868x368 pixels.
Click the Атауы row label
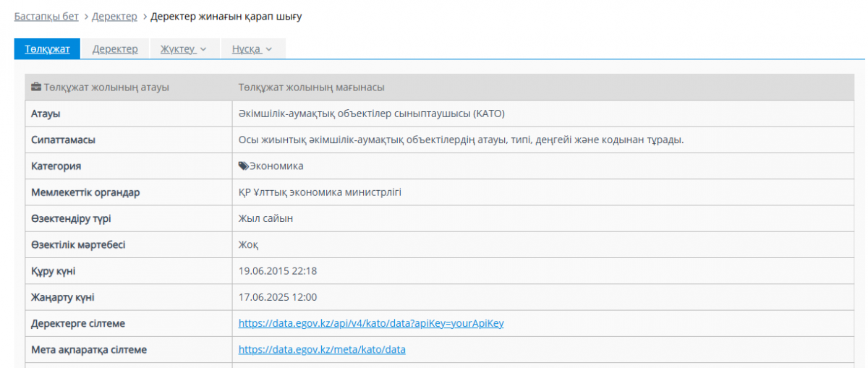[x=46, y=114]
